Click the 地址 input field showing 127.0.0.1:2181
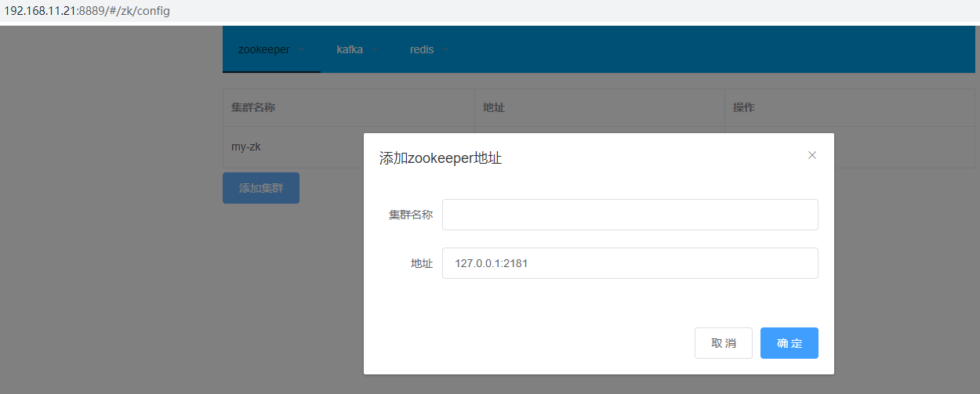Viewport: 980px width, 394px height. 630,263
